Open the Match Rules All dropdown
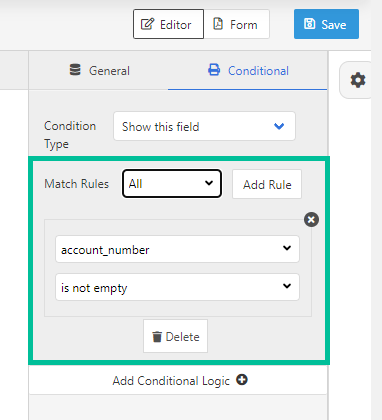This screenshot has height=420, width=382. [172, 184]
